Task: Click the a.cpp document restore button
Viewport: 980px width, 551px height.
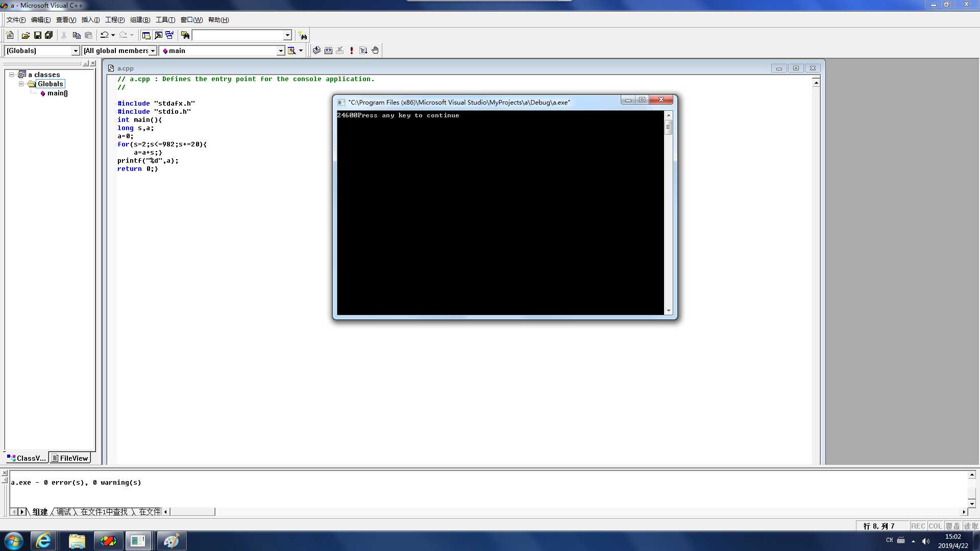Action: pos(796,68)
